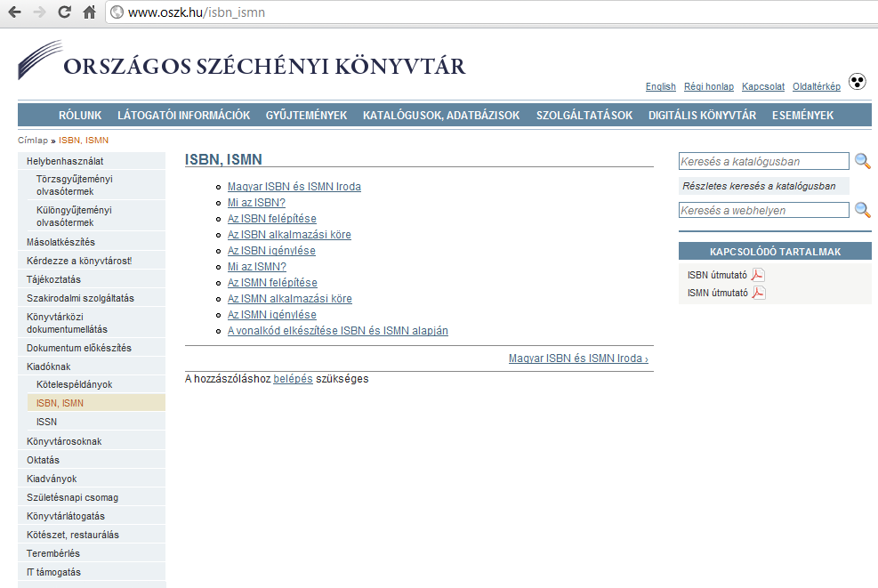
Task: Select Törzsgyűjteményi olvasótermek sidebar item
Action: point(96,185)
